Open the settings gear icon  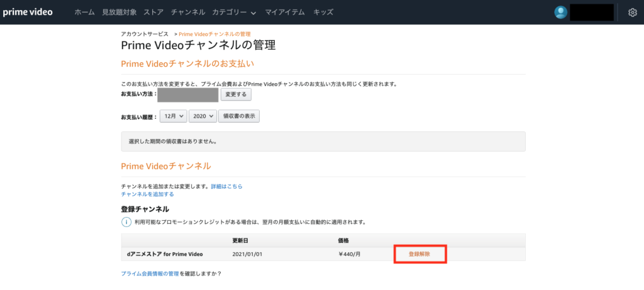pyautogui.click(x=632, y=13)
